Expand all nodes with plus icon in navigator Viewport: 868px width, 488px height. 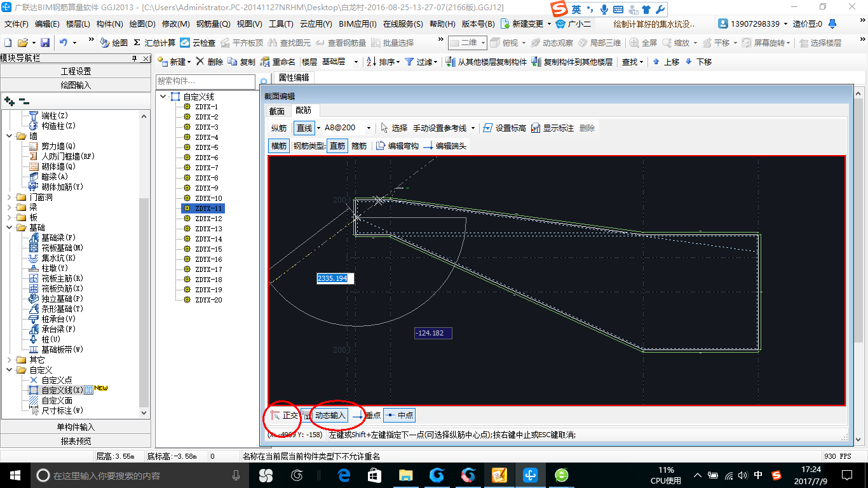click(x=9, y=101)
